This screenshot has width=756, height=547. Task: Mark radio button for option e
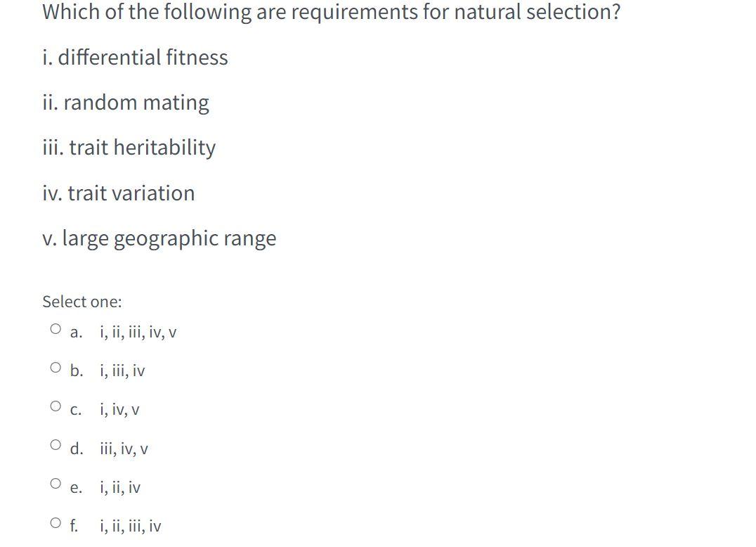click(x=56, y=483)
